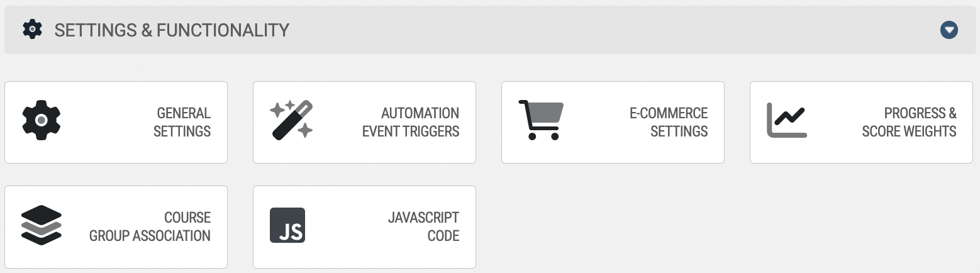Click the gear icon in section header
The image size is (980, 273).
[32, 29]
